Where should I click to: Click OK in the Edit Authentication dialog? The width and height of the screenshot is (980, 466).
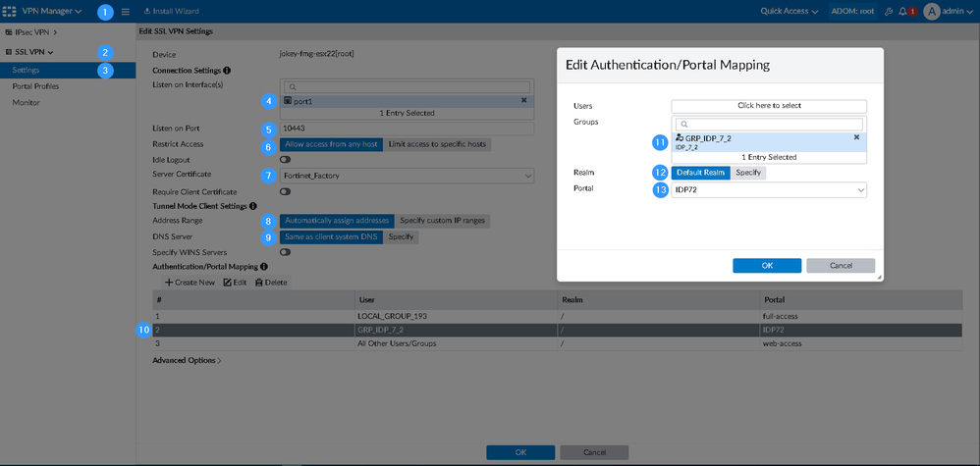point(766,266)
